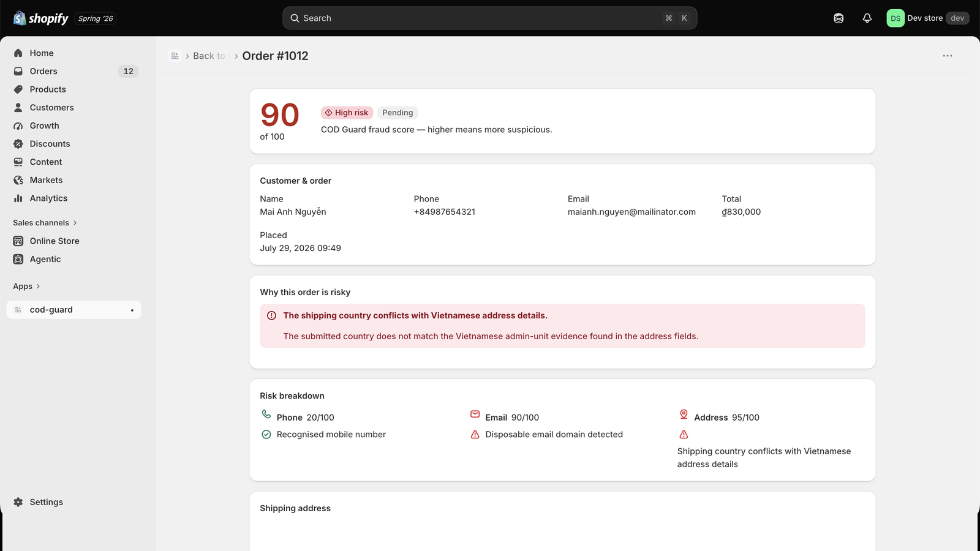Click the Products tag icon
This screenshot has width=980, height=551.
click(x=18, y=89)
